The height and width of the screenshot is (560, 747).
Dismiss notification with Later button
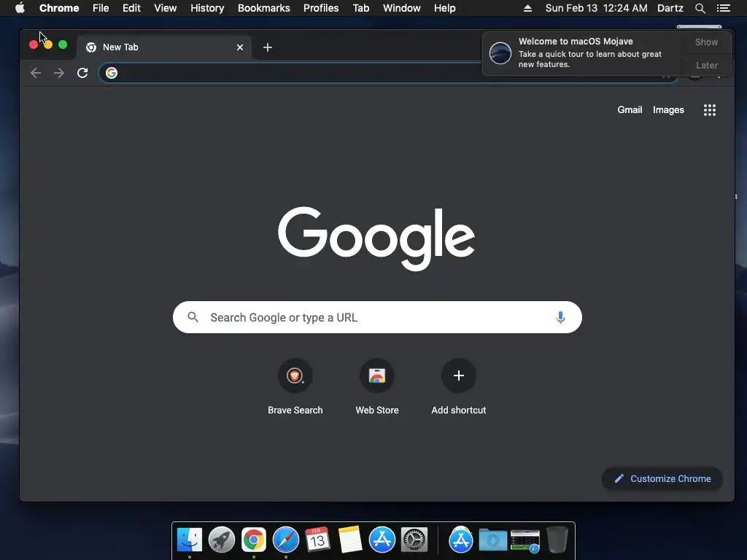click(706, 65)
